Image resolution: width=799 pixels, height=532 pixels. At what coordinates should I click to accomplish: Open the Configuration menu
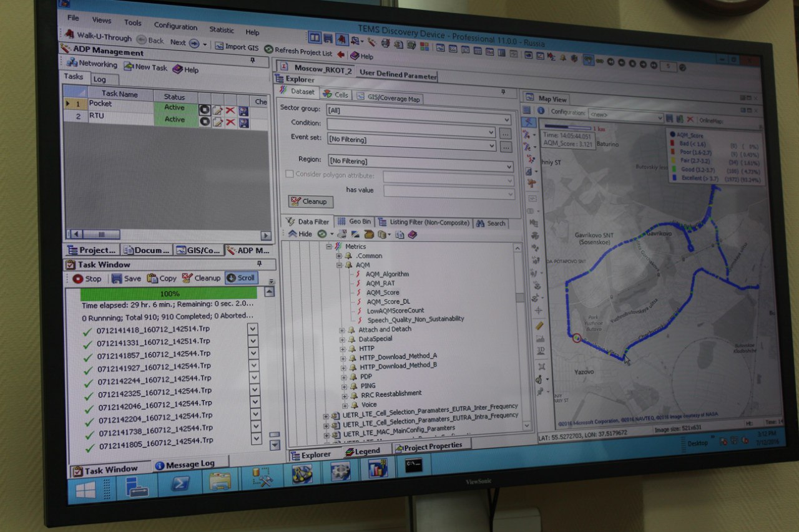pyautogui.click(x=175, y=26)
